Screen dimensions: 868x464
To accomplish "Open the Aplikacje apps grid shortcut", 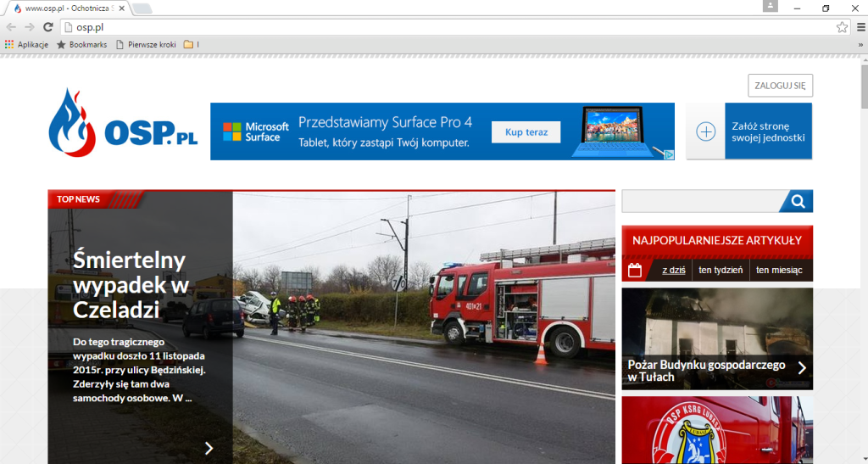I will pyautogui.click(x=10, y=44).
